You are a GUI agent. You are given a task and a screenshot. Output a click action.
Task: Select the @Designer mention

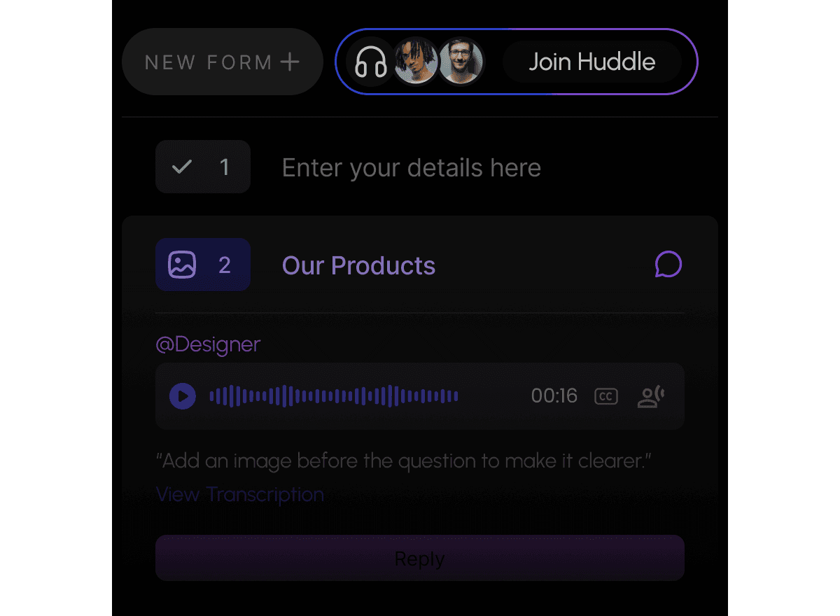[208, 344]
